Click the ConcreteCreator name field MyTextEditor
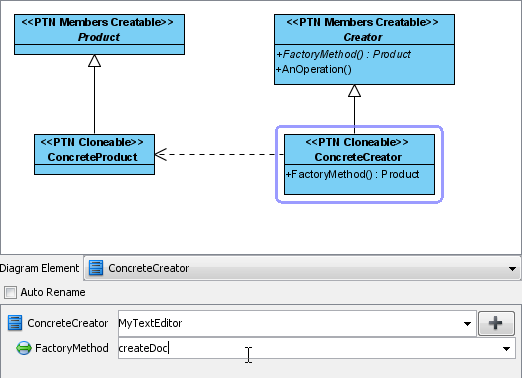The width and height of the screenshot is (522, 378). [297, 323]
